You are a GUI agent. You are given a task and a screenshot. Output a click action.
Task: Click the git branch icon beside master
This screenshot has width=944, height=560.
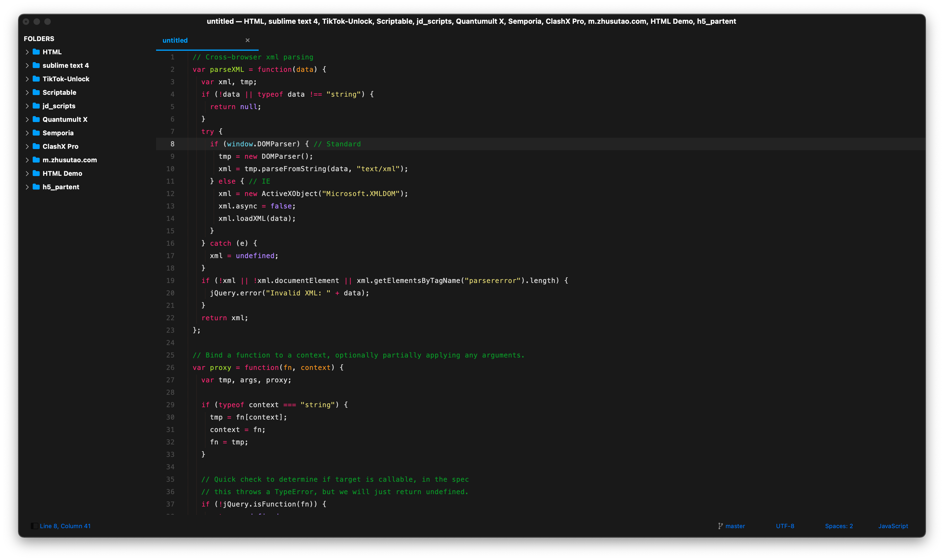tap(720, 526)
